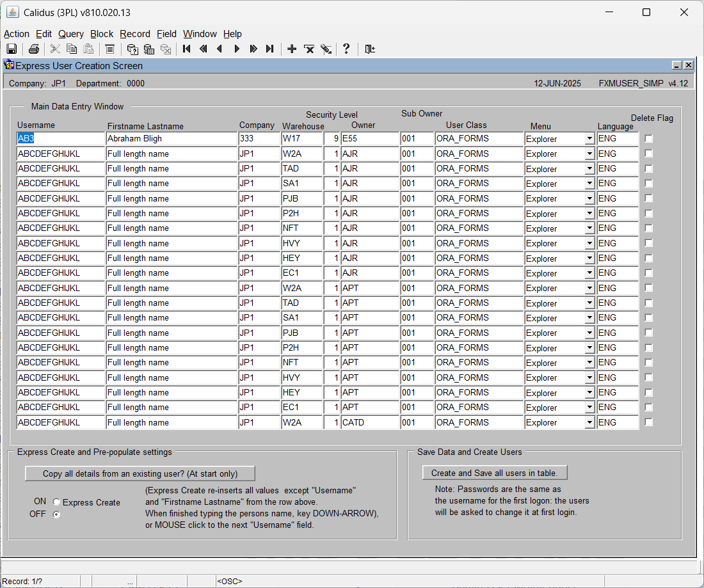Open the Record menu
The height and width of the screenshot is (588, 704).
pos(134,34)
